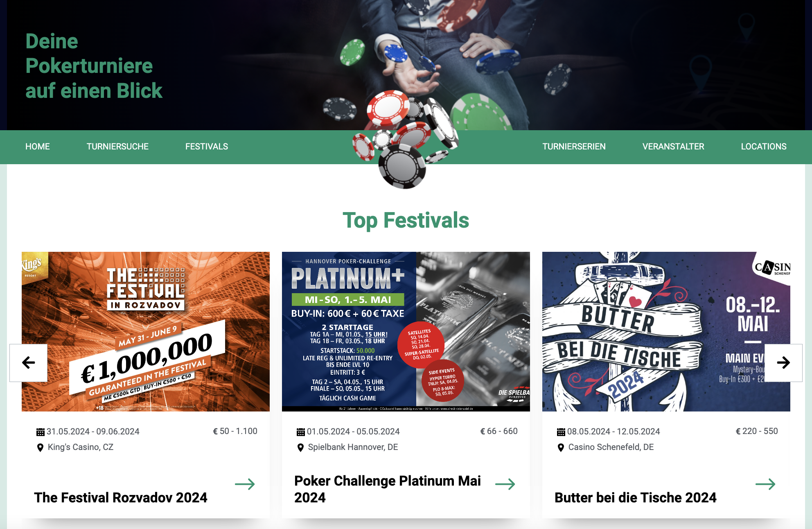Select FESTIVALS in the nav bar
Screen dimensions: 812x529
pos(207,147)
